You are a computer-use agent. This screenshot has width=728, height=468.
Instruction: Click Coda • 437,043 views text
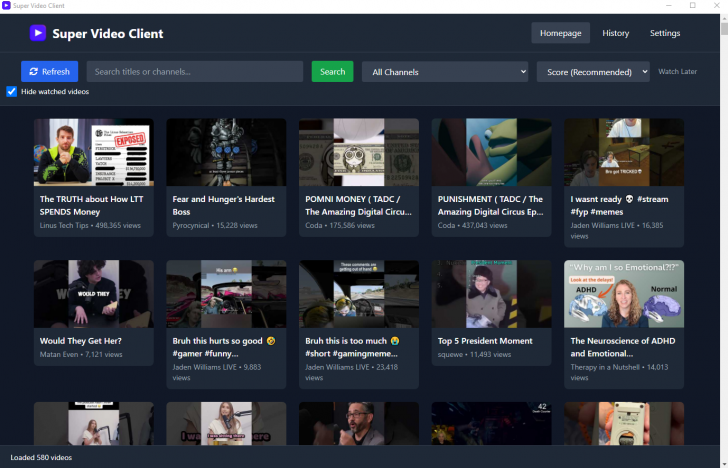[472, 225]
